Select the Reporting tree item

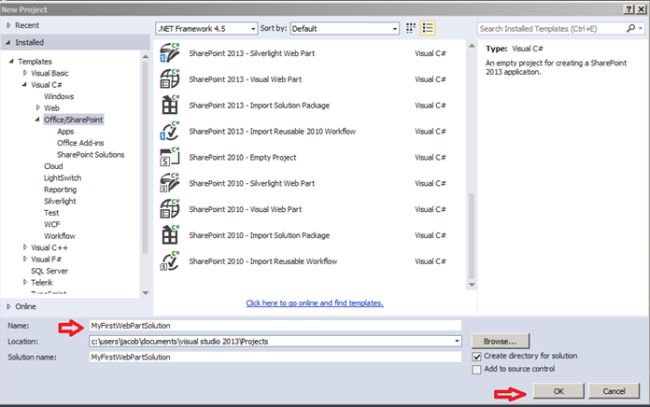point(60,189)
